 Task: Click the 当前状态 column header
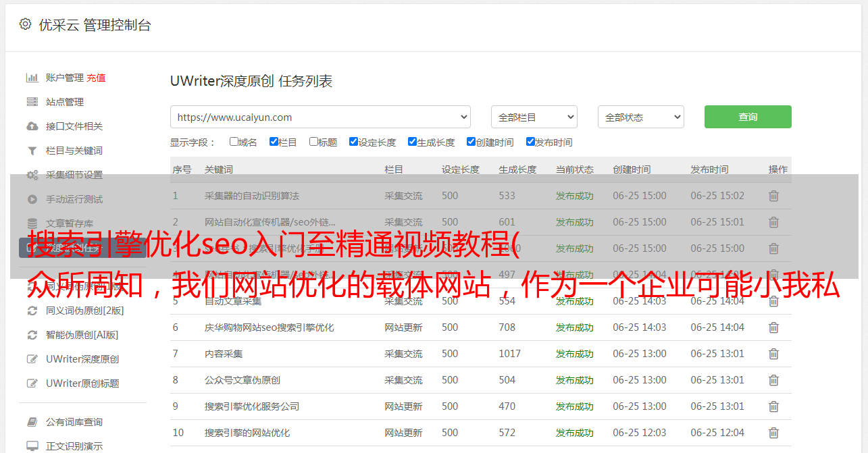[575, 169]
